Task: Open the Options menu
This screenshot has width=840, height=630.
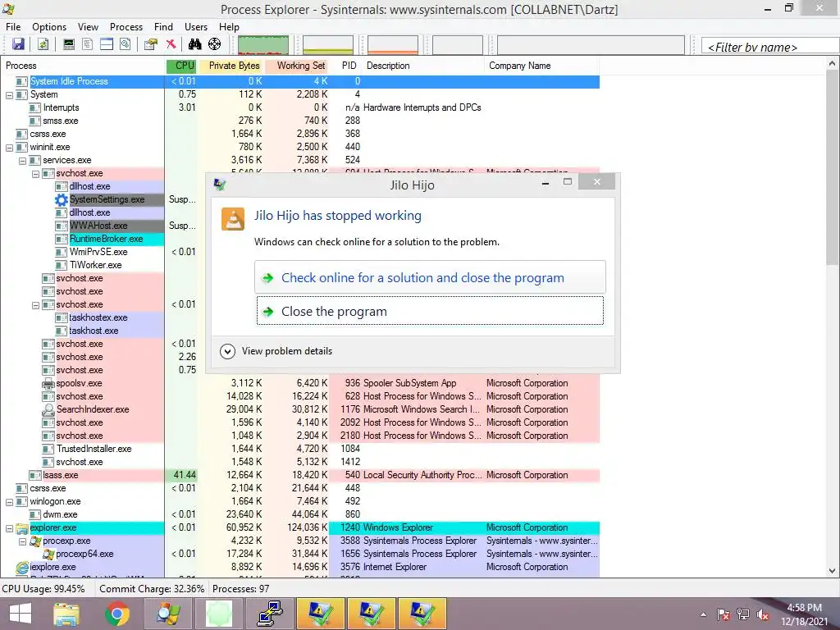Action: (49, 27)
